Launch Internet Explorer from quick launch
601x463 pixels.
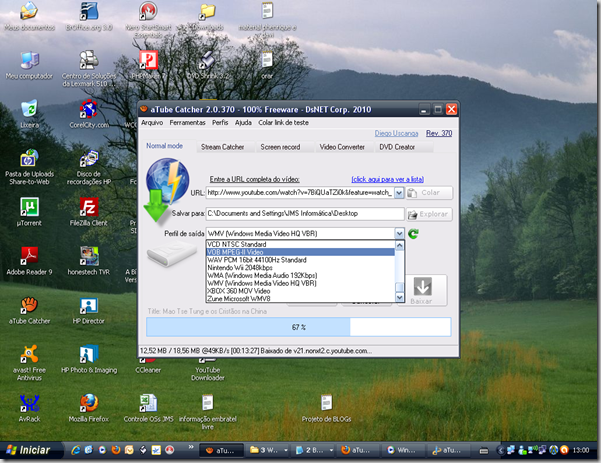point(76,450)
